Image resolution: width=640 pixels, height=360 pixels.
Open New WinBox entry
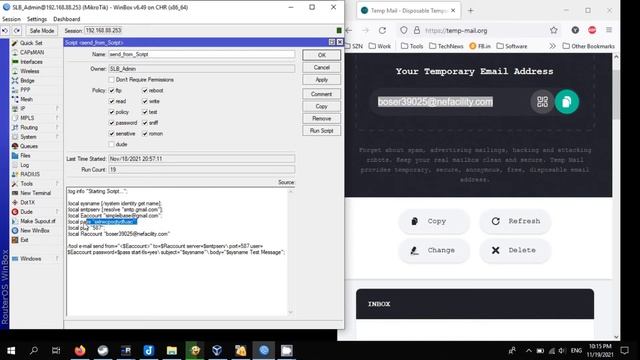pos(35,231)
